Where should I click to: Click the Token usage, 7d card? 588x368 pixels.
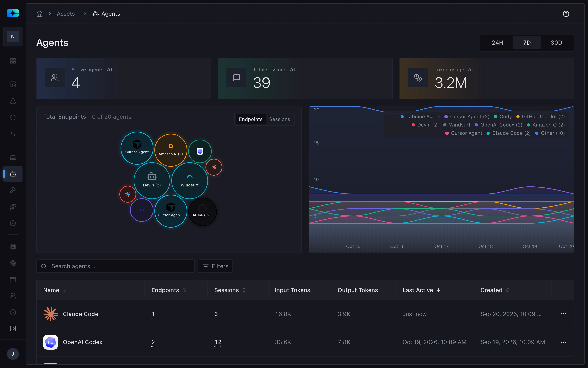[487, 79]
